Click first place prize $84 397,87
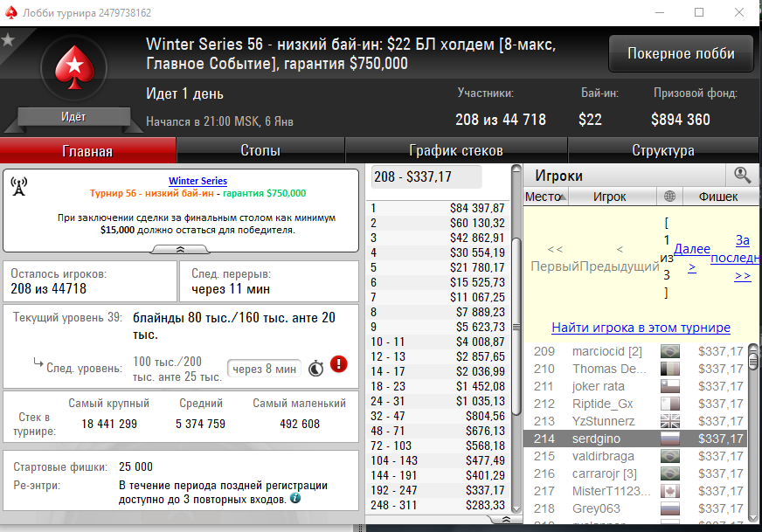The width and height of the screenshot is (762, 532). [477, 209]
